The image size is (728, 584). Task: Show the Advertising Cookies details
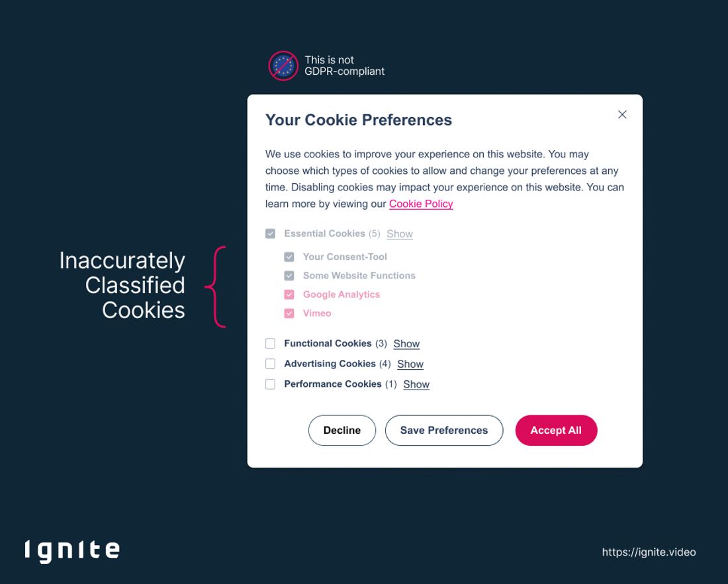410,364
